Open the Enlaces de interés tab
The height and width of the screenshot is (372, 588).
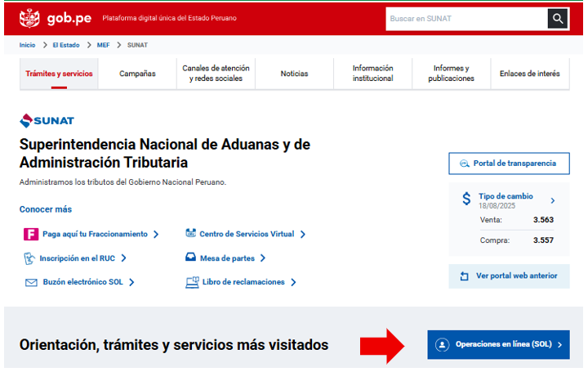point(530,74)
